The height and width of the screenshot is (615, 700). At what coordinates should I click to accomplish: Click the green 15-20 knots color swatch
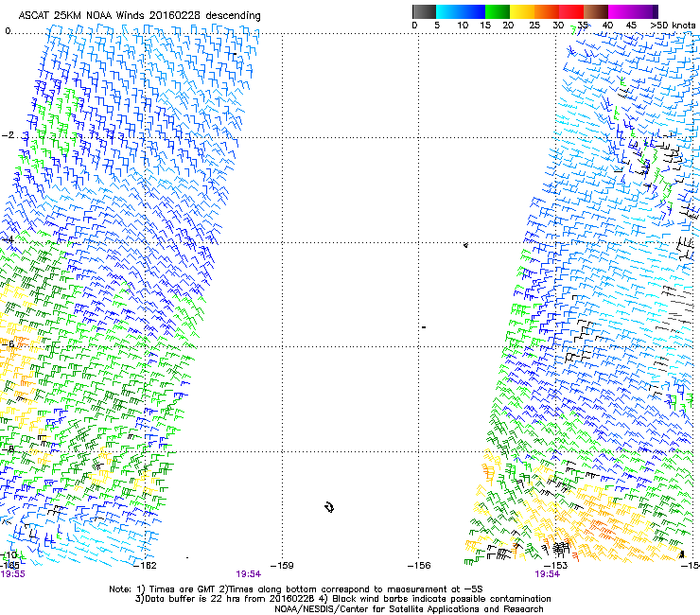[x=498, y=11]
